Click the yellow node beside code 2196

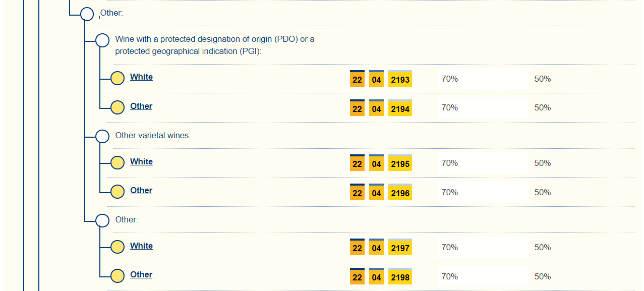coord(118,192)
